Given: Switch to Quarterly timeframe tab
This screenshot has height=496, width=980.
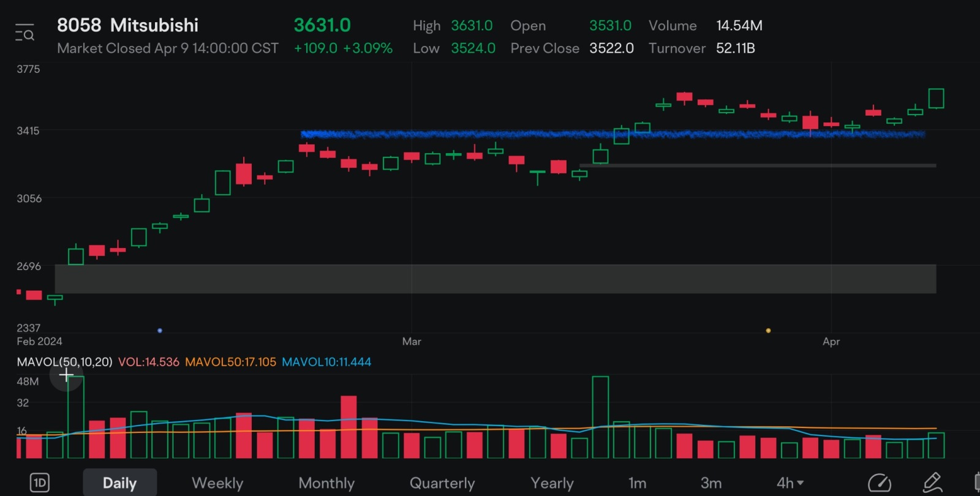Looking at the screenshot, I should point(442,483).
